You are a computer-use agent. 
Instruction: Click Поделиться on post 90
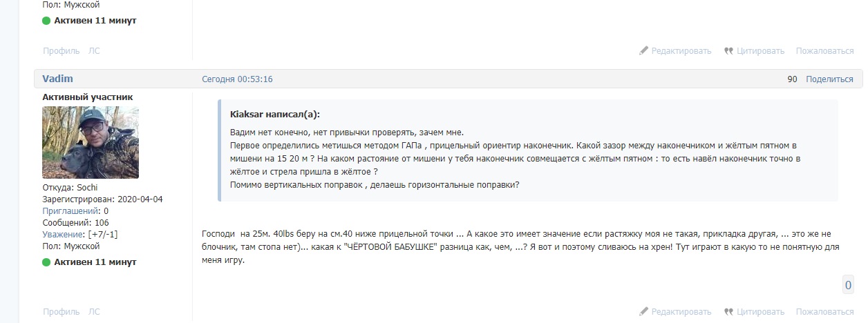829,79
